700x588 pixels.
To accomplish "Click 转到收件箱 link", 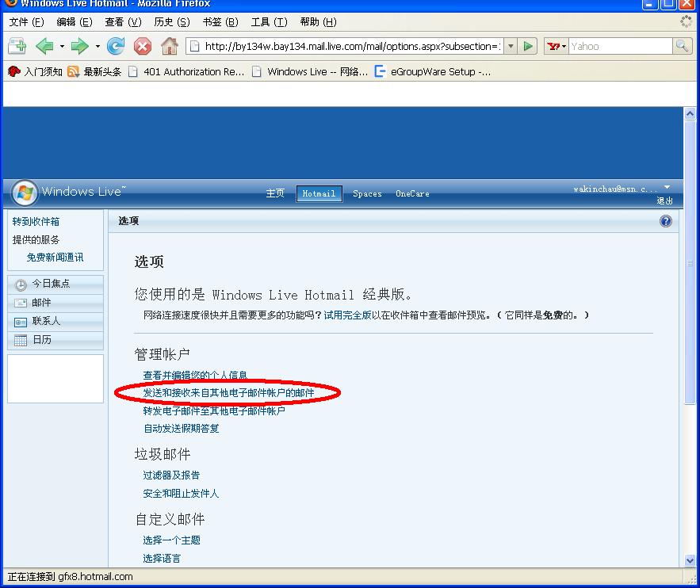I will pos(36,222).
